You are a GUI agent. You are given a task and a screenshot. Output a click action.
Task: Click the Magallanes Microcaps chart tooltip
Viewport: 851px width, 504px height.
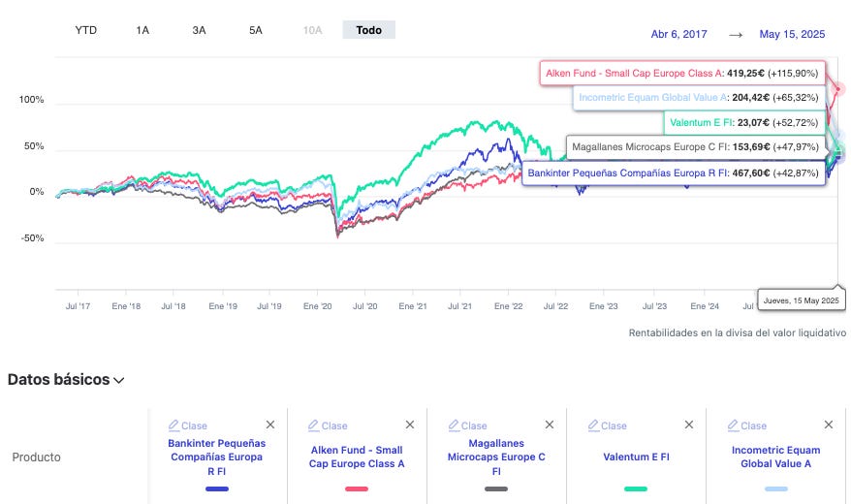696,147
